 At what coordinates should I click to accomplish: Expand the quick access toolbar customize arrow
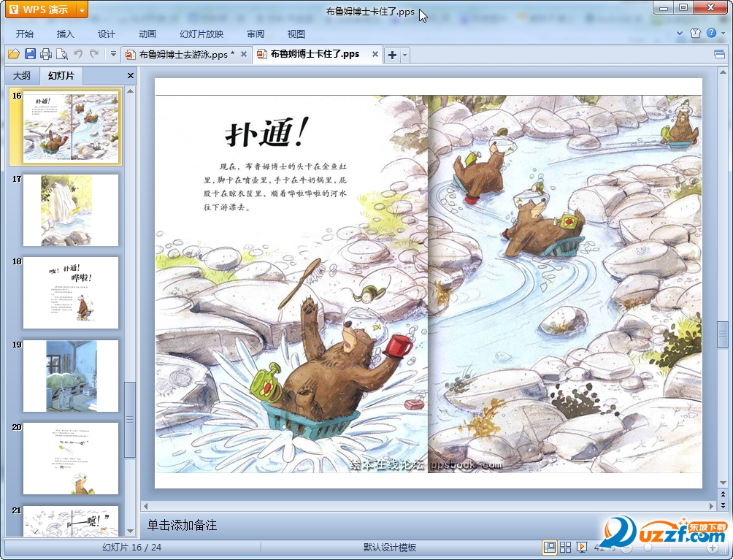pos(113,54)
